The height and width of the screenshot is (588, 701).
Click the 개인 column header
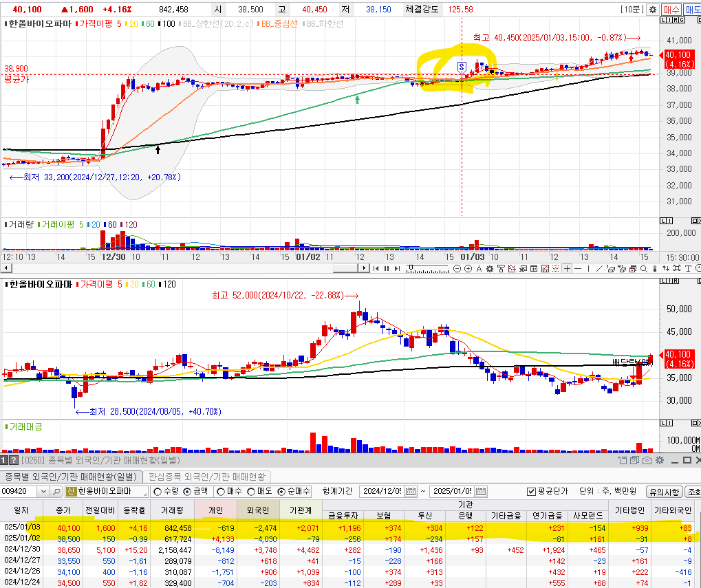tap(215, 510)
